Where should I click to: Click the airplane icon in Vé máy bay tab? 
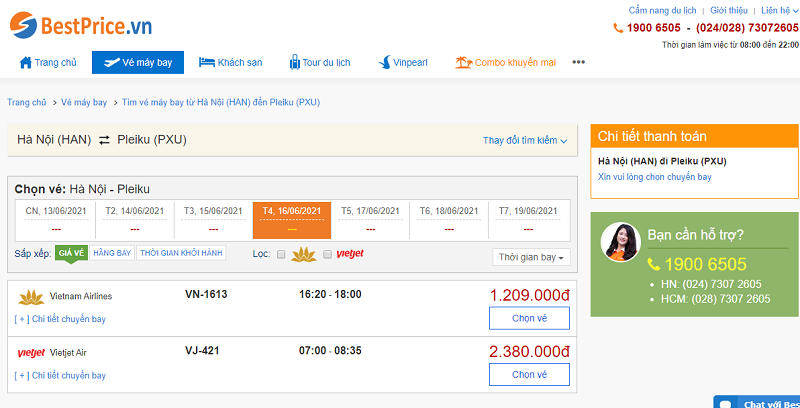point(111,63)
